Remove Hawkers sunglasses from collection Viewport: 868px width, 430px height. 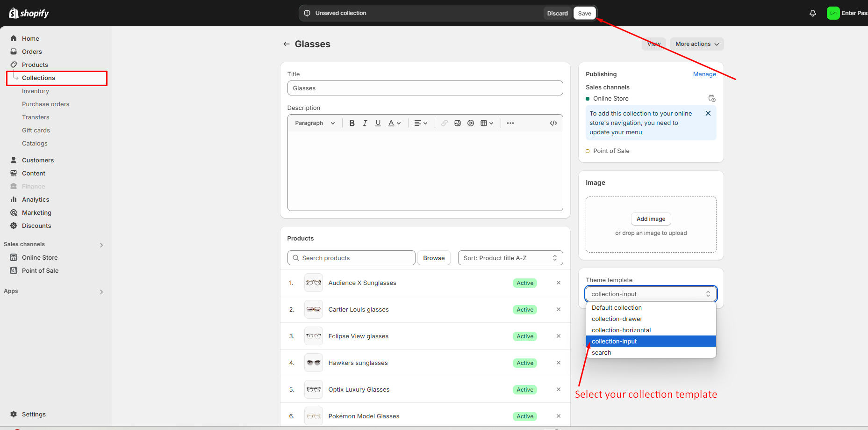pos(559,363)
